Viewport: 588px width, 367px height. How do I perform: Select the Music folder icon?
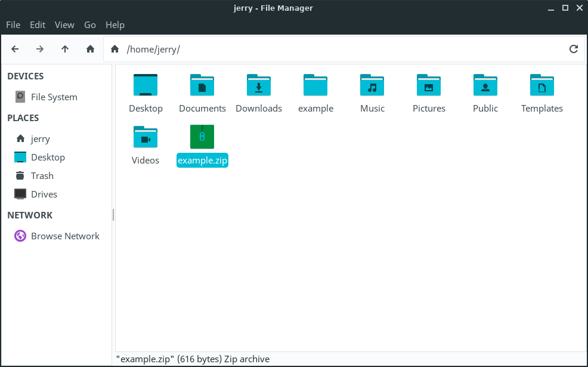[372, 85]
